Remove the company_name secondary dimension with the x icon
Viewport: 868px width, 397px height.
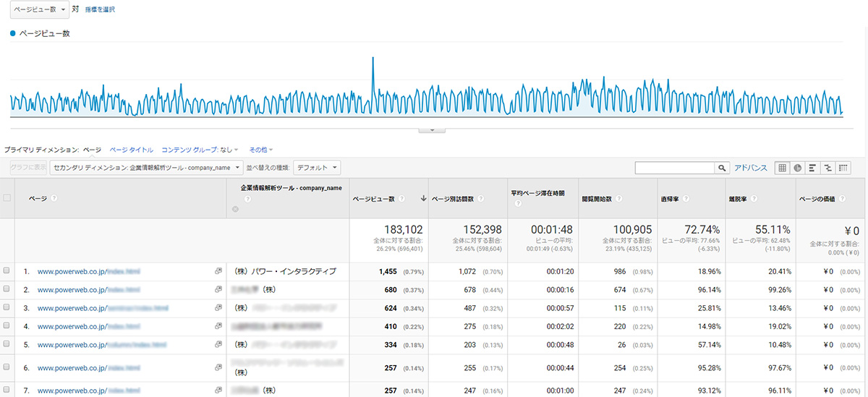point(235,209)
